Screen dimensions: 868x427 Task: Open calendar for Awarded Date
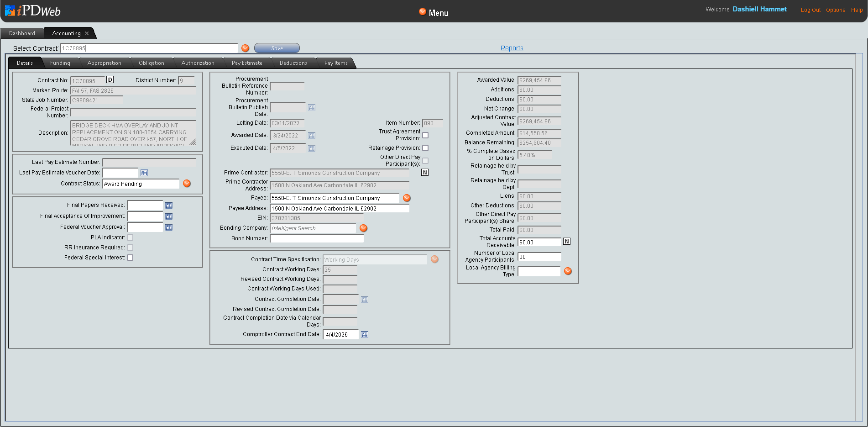[x=312, y=136]
